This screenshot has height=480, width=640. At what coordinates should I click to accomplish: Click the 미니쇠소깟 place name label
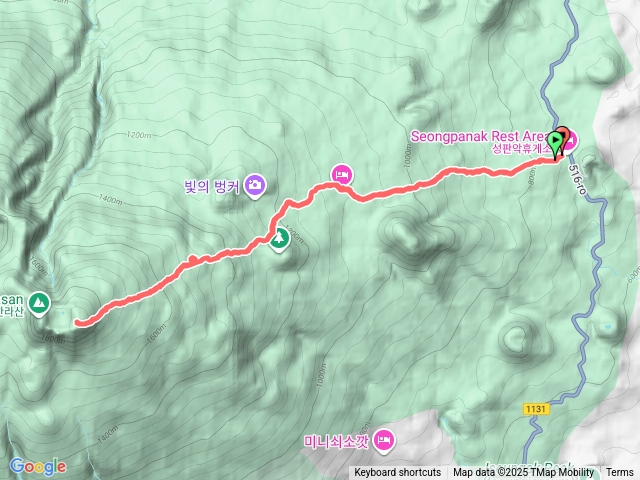click(x=336, y=442)
